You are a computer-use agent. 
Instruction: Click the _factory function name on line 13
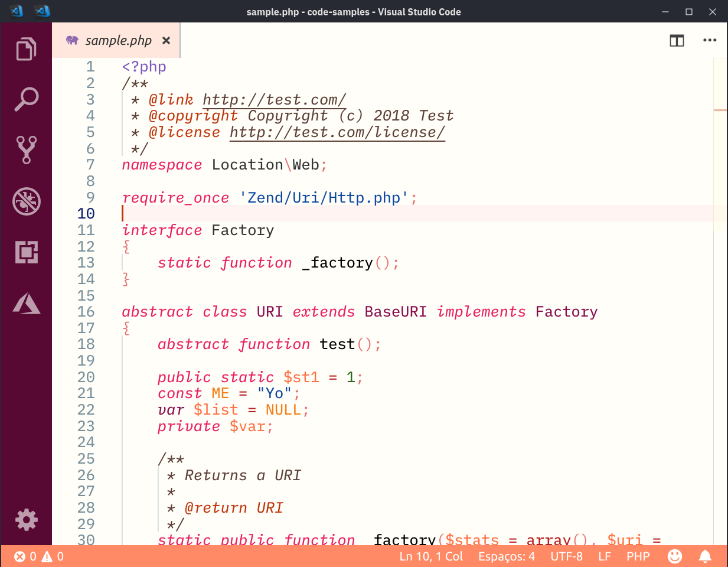coord(337,263)
